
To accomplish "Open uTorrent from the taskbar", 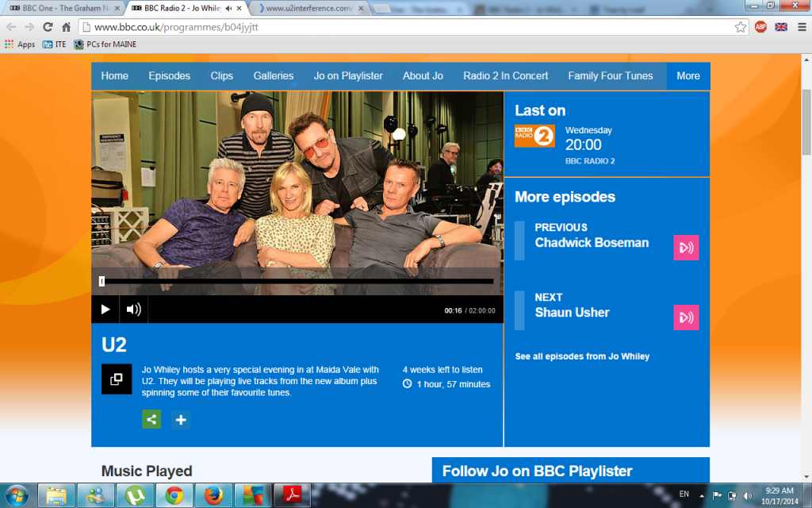I will [x=135, y=495].
